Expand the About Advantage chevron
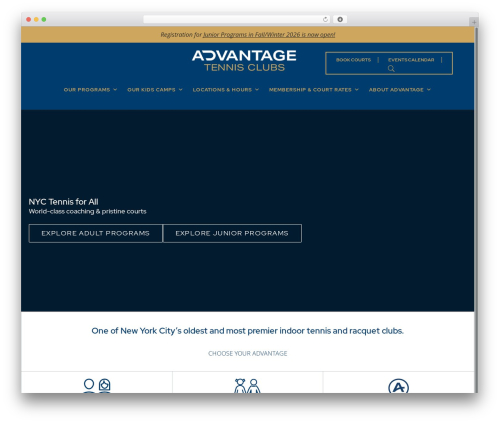 [429, 90]
